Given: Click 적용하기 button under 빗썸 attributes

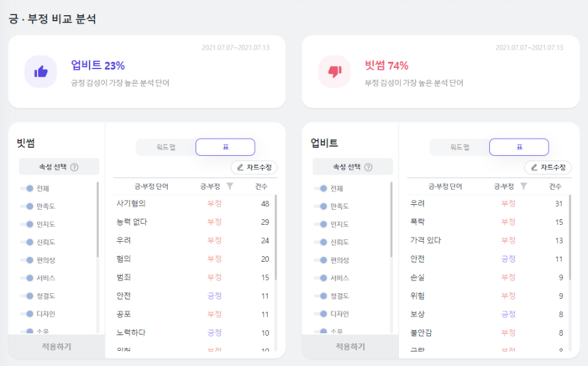Looking at the screenshot, I should coord(56,347).
